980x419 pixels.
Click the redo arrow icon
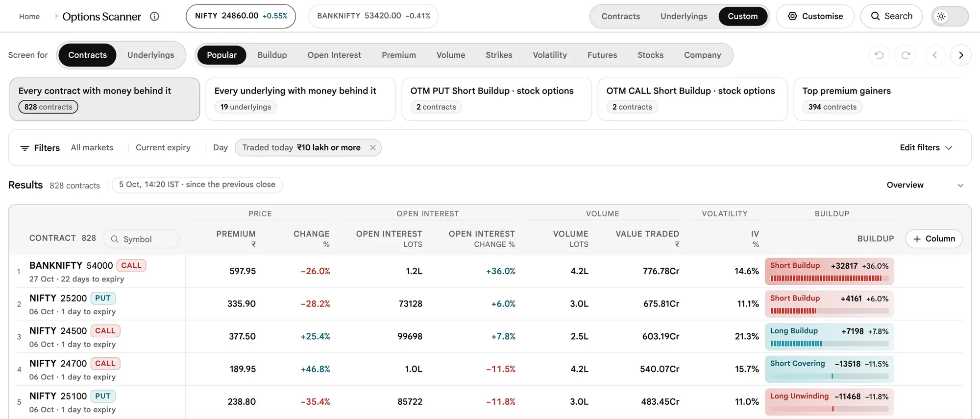point(906,55)
